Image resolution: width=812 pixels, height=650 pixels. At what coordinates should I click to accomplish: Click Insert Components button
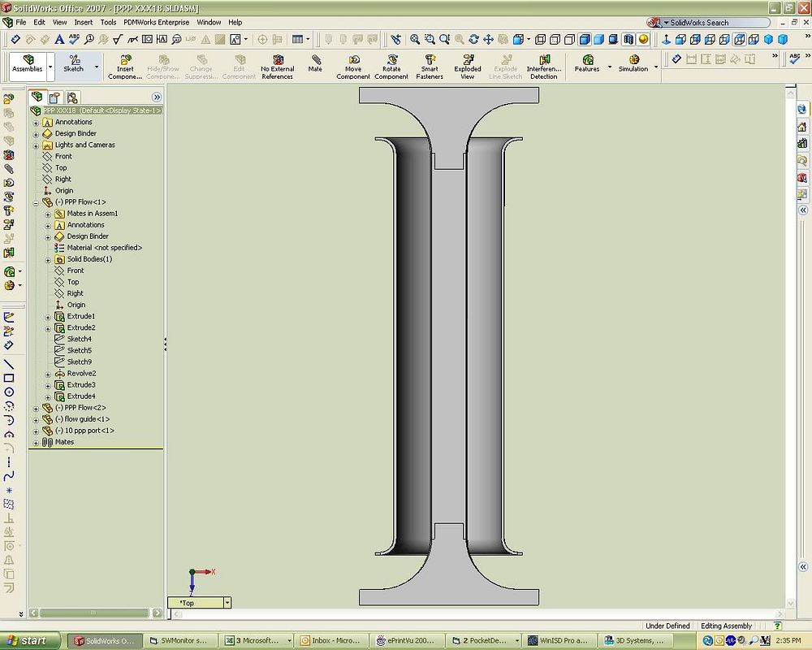(125, 67)
